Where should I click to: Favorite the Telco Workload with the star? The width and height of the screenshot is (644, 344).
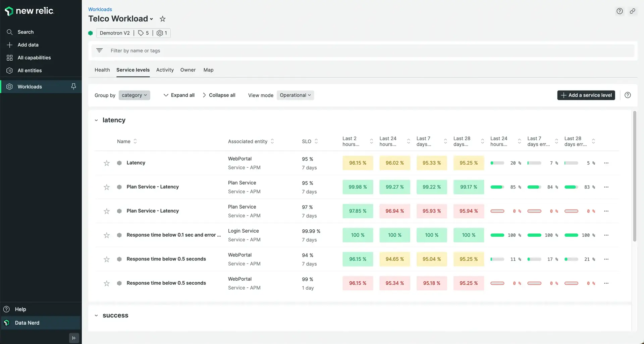[x=163, y=19]
